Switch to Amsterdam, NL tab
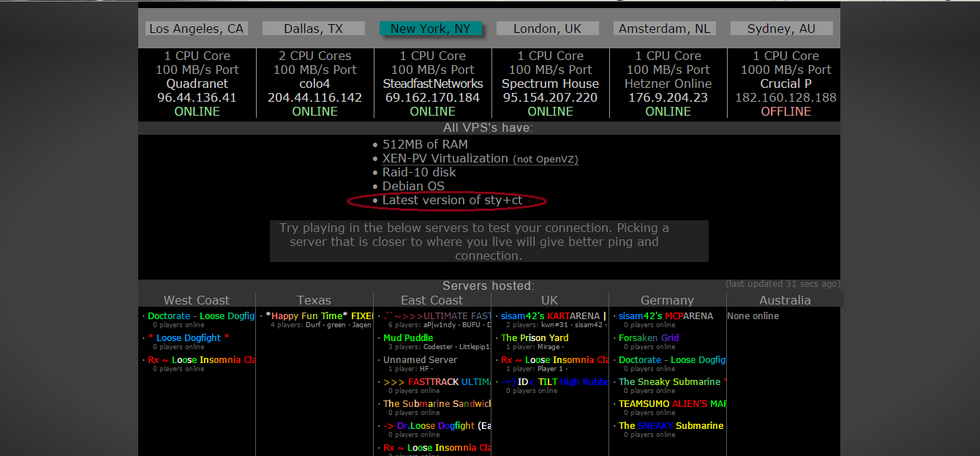This screenshot has width=980, height=456. tap(665, 29)
